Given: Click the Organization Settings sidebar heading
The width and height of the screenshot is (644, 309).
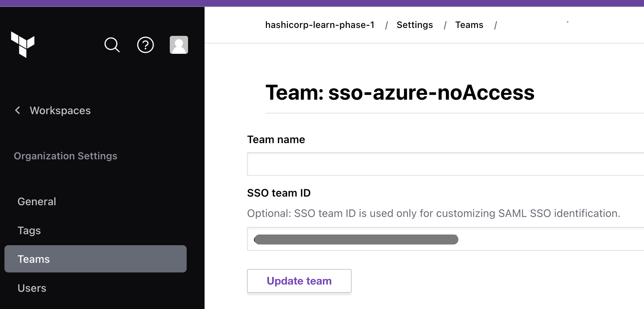Looking at the screenshot, I should pyautogui.click(x=65, y=156).
